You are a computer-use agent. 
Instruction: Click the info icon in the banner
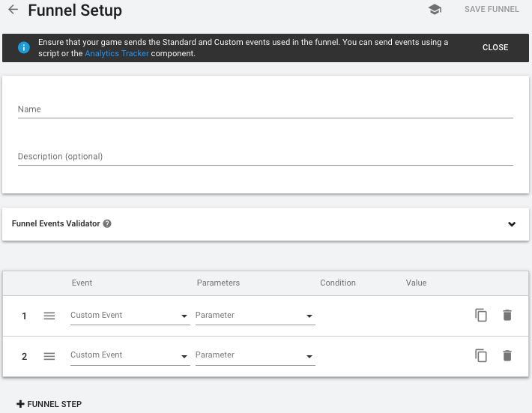tap(24, 47)
